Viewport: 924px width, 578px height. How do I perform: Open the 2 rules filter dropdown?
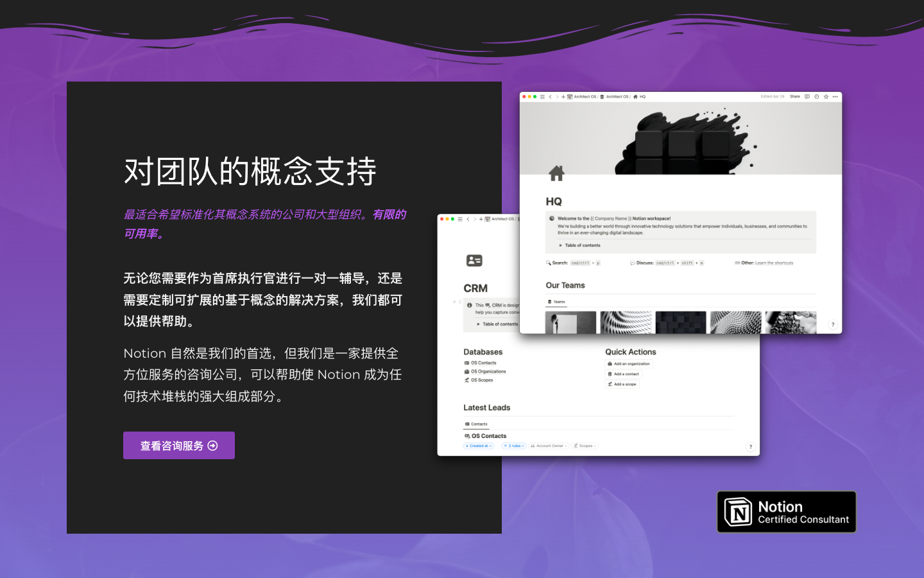click(514, 446)
